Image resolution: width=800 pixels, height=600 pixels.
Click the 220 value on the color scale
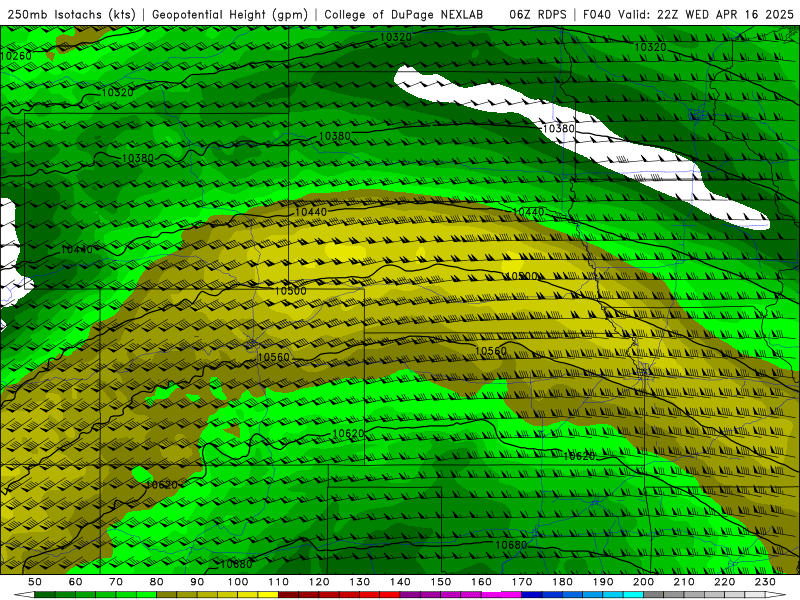click(725, 582)
